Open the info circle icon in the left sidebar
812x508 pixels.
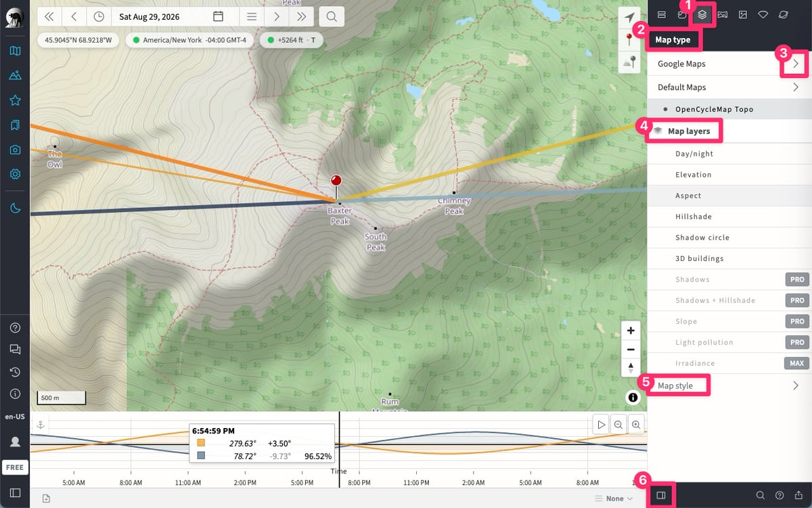tap(15, 394)
